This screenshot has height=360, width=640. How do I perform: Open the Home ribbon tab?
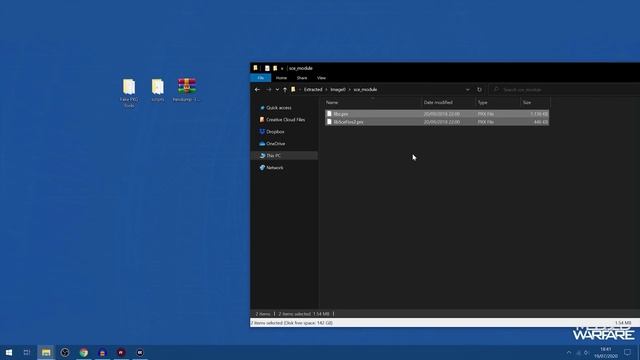[x=281, y=78]
